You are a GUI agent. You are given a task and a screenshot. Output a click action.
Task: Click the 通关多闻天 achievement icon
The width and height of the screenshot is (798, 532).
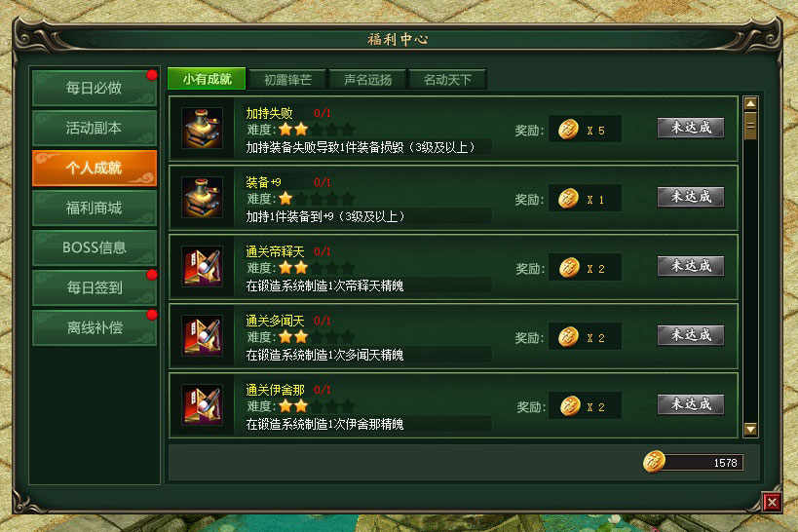tap(202, 335)
